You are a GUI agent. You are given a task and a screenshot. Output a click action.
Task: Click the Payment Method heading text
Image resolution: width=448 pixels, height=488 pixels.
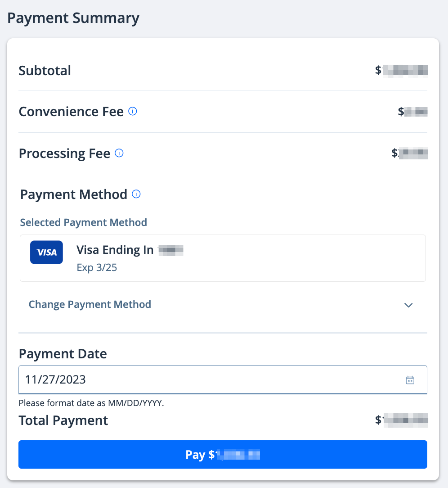tap(74, 194)
